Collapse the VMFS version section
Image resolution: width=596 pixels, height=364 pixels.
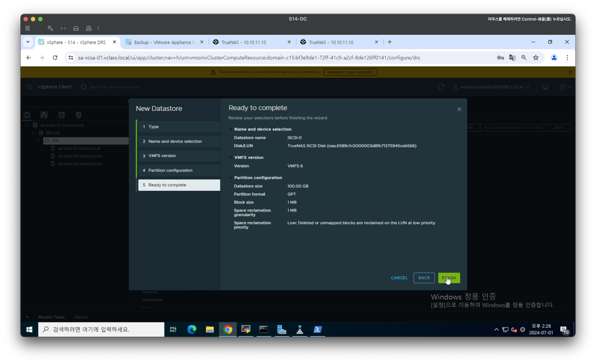click(x=230, y=157)
